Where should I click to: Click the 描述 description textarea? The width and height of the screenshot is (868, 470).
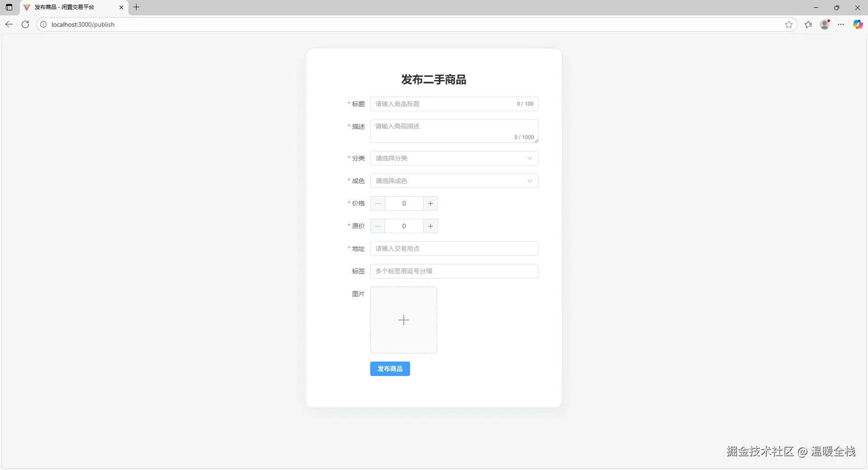454,131
